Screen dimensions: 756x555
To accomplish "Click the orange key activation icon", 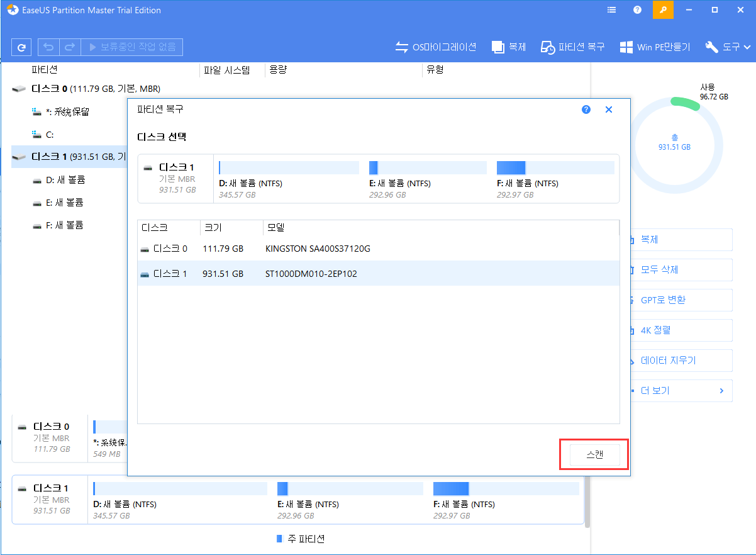I will pyautogui.click(x=663, y=10).
